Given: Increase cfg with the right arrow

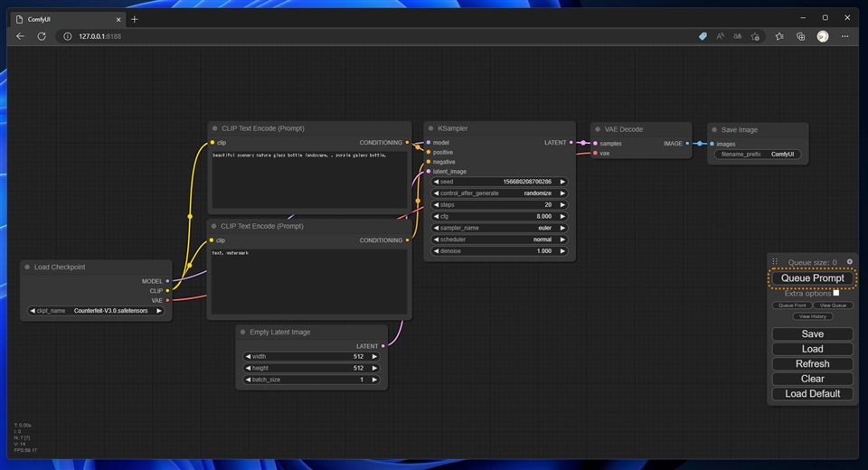Looking at the screenshot, I should [x=562, y=216].
